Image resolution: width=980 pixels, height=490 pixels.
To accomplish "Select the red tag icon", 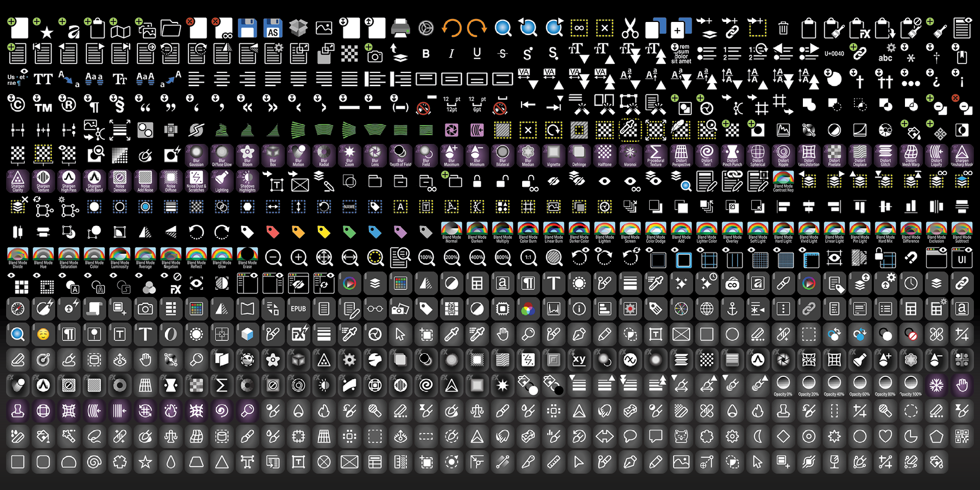I will pos(273,232).
